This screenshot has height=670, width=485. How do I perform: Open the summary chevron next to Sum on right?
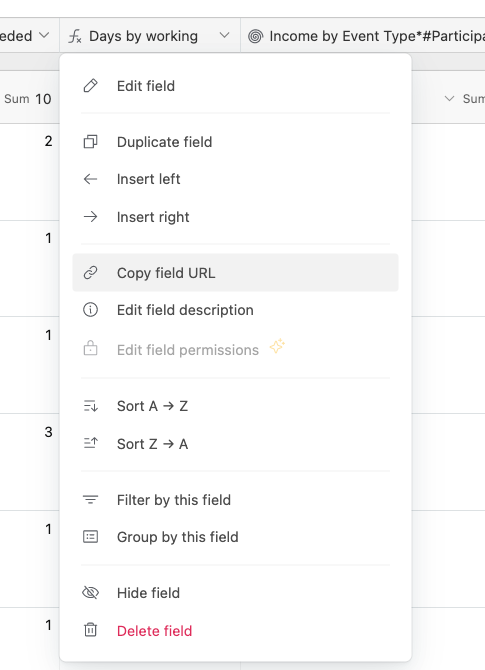pyautogui.click(x=449, y=99)
